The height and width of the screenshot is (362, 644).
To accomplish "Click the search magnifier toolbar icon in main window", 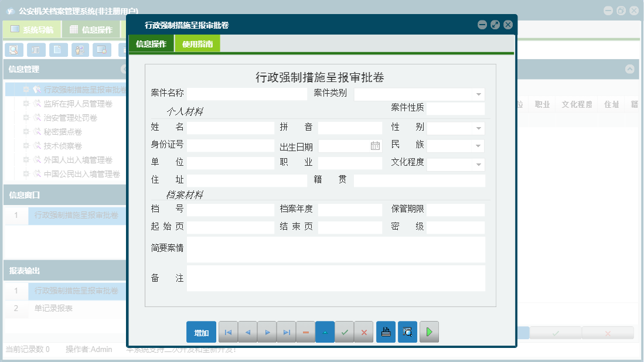I will coord(14,50).
